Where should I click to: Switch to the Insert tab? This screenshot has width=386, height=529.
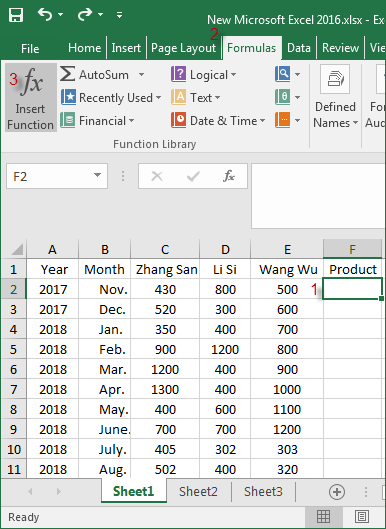(126, 48)
